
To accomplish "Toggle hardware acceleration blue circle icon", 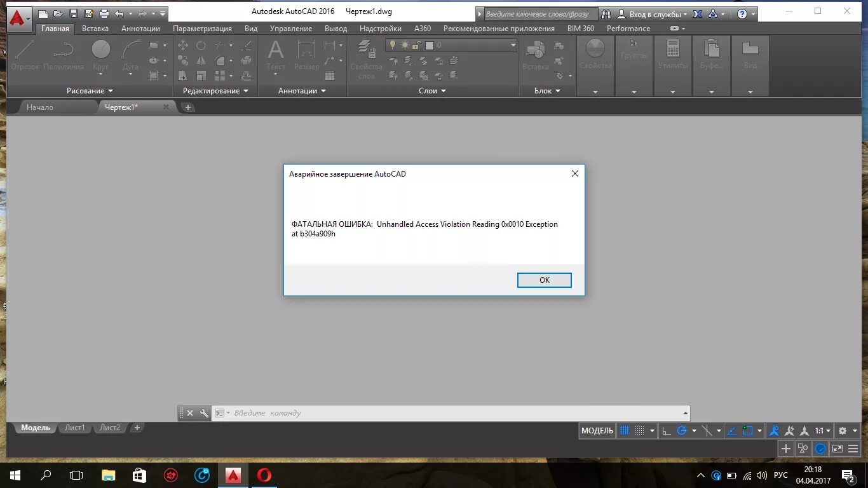I will [x=820, y=449].
